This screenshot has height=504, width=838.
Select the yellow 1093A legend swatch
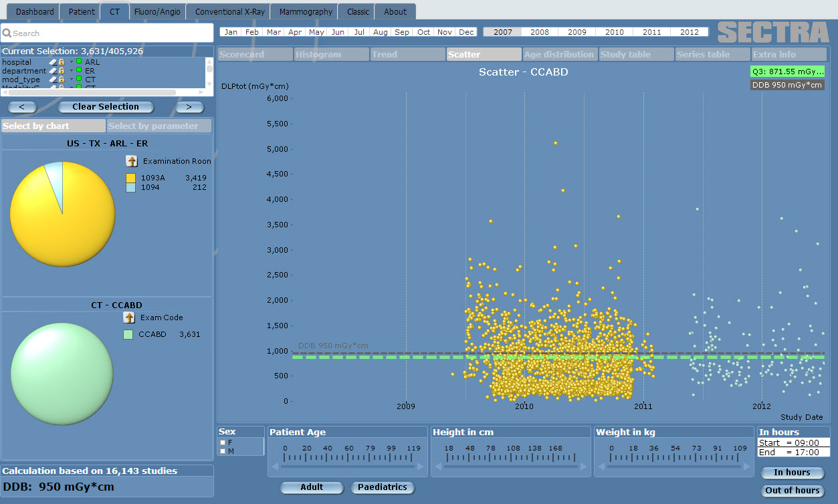point(130,178)
